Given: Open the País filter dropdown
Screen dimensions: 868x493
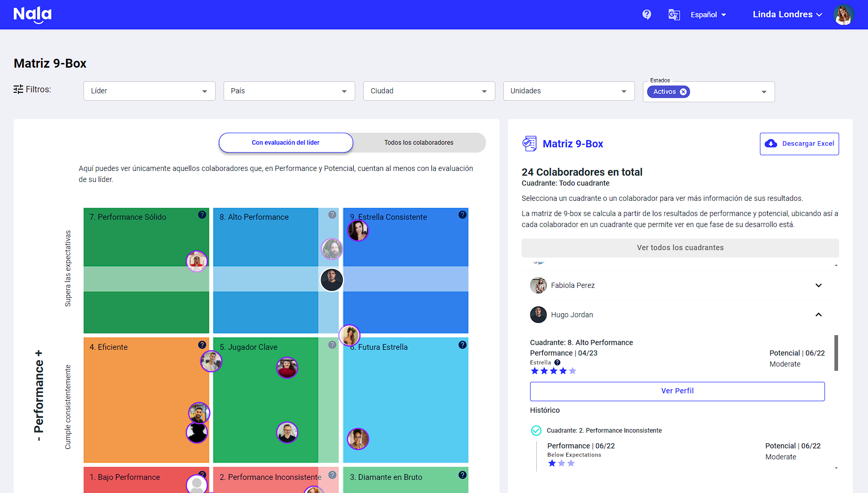Looking at the screenshot, I should click(289, 91).
